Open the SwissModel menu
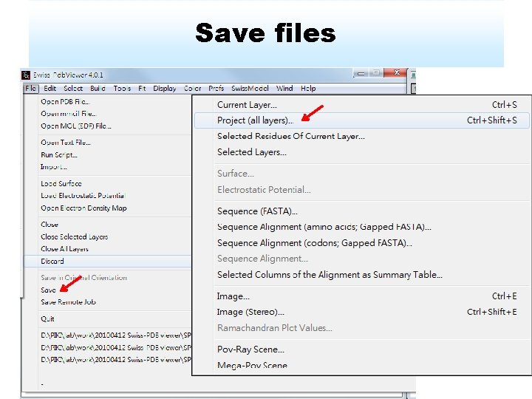 [250, 89]
